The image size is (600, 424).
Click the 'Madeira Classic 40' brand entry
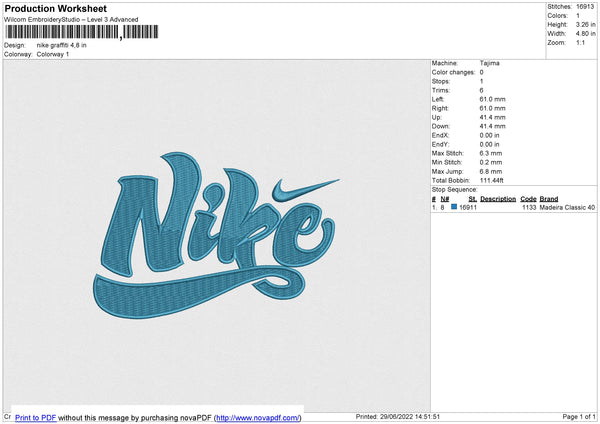[567, 207]
